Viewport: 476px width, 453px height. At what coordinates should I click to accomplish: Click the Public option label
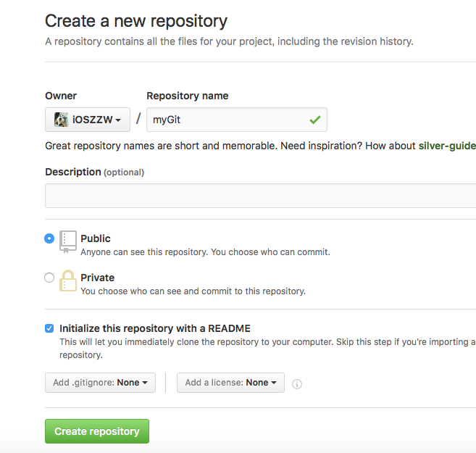click(96, 238)
